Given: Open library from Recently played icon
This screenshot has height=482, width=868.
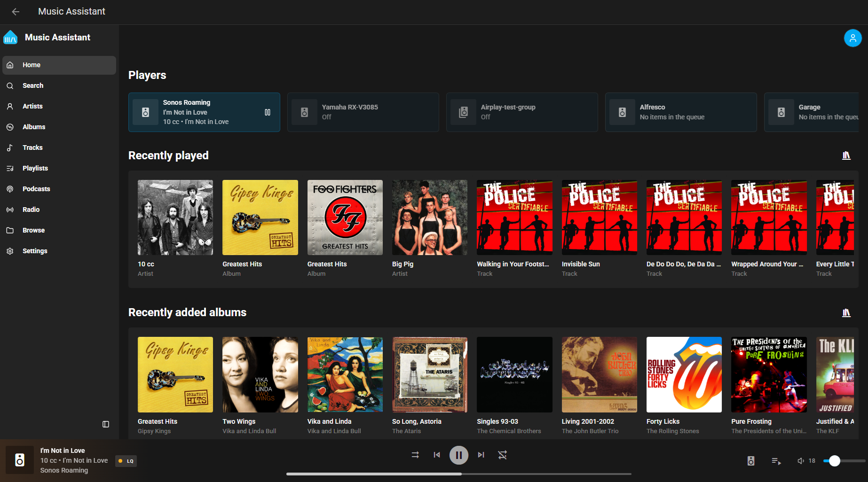Looking at the screenshot, I should click(846, 155).
